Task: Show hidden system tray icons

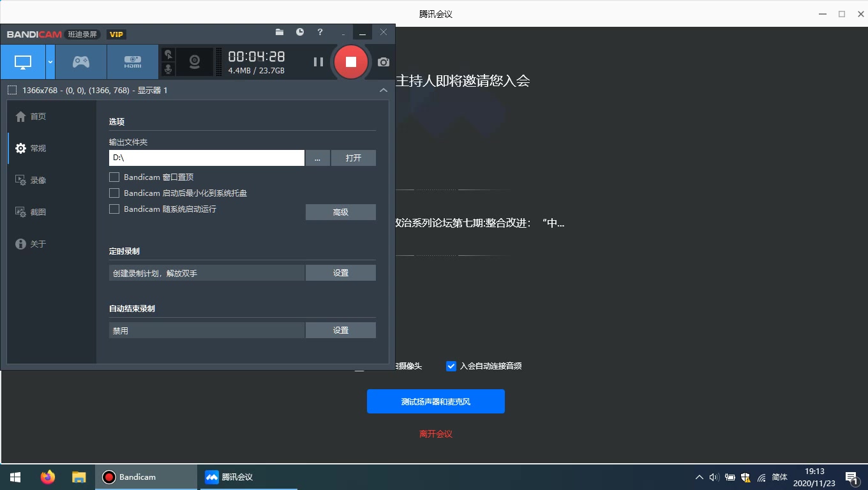Action: point(700,477)
